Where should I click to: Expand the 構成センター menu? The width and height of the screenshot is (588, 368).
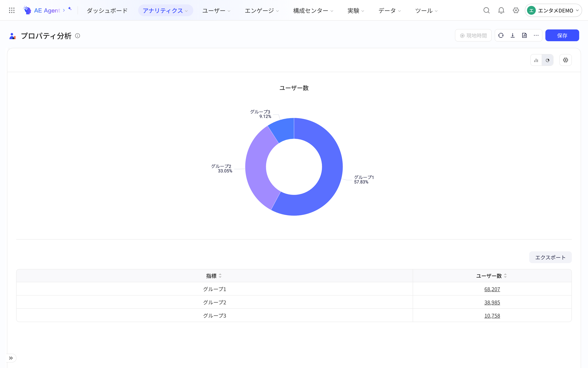313,10
